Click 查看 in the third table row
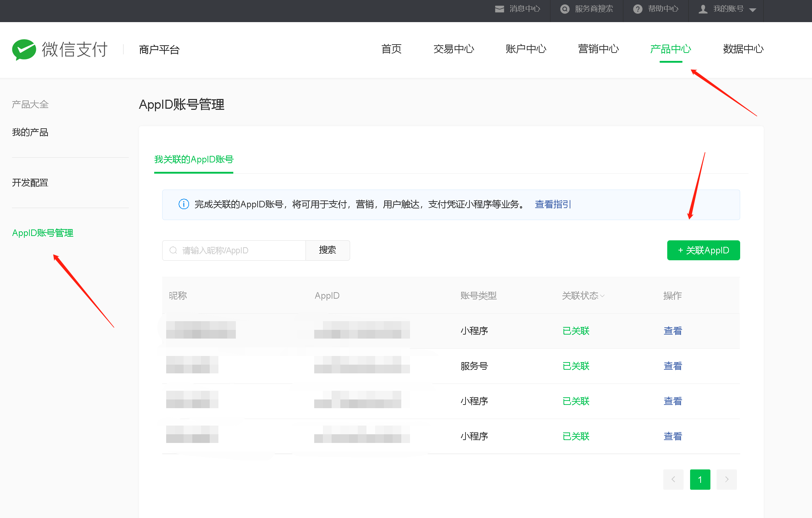The height and width of the screenshot is (518, 812). (x=673, y=401)
